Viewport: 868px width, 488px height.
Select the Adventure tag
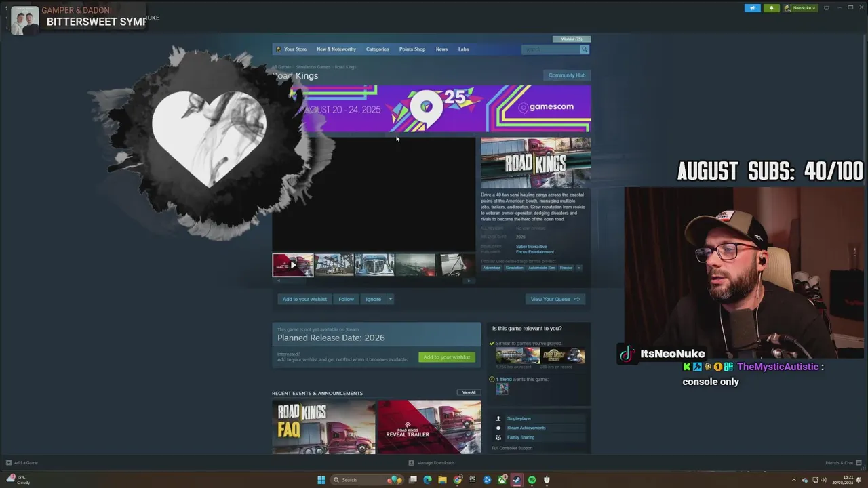(492, 268)
